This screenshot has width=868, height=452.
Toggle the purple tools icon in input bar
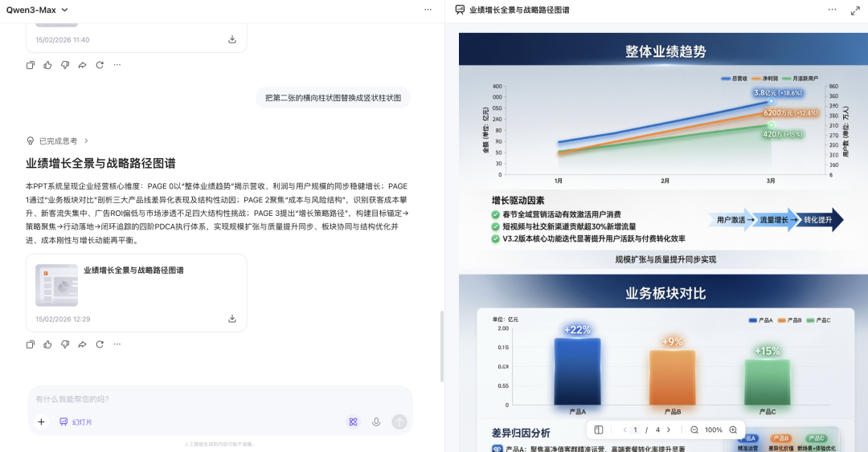click(353, 421)
